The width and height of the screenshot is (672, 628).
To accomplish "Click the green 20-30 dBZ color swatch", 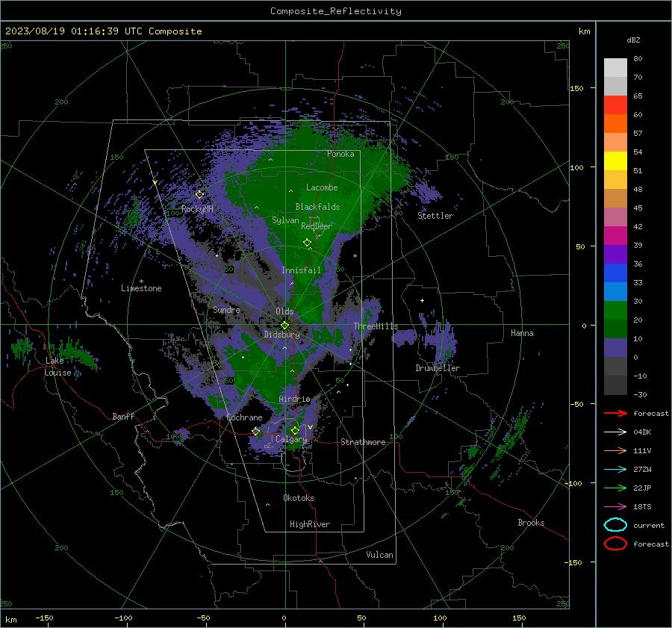I will tap(615, 311).
